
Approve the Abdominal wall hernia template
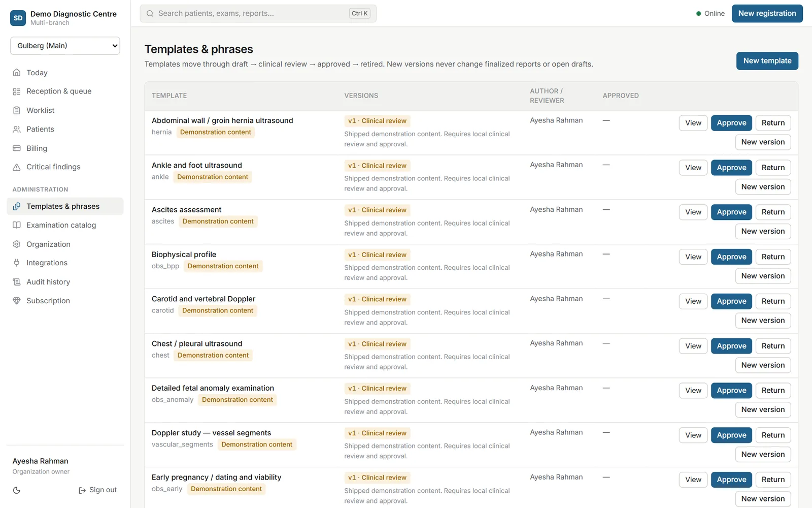(x=731, y=123)
